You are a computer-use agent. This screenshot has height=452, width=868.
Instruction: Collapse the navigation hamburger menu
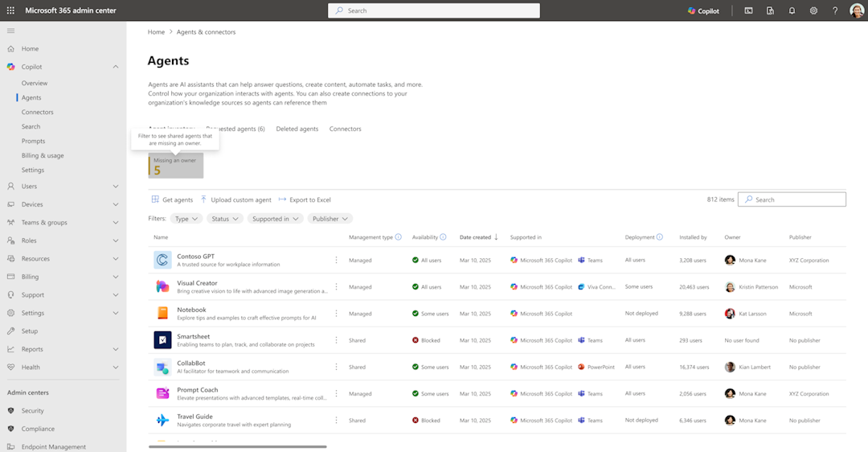(10, 31)
